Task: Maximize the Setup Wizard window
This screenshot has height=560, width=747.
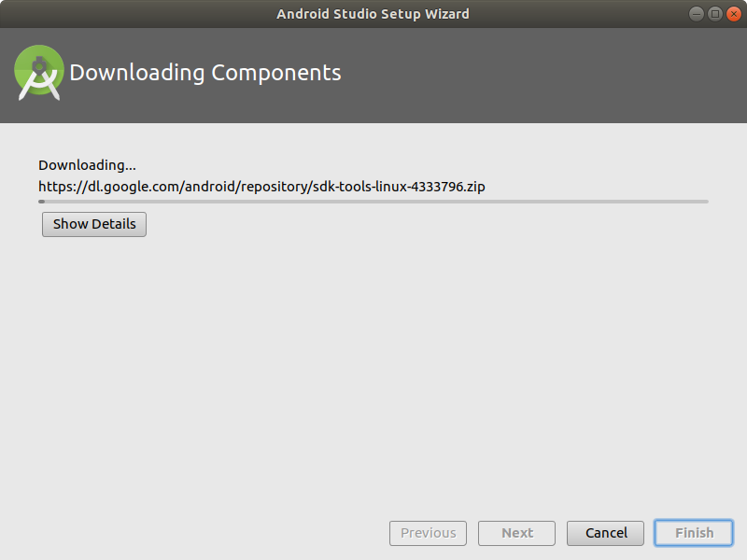Action: pos(715,14)
